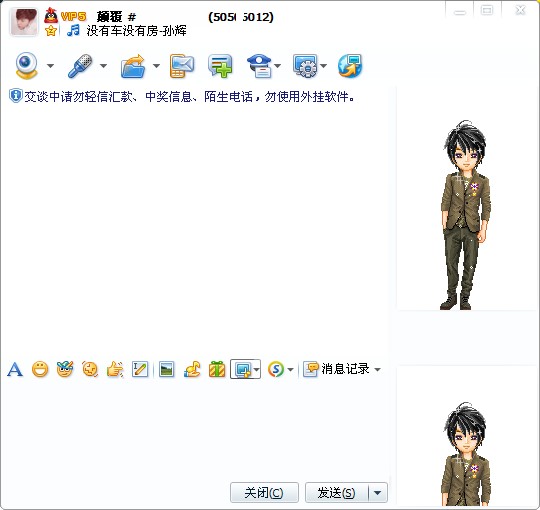Open the 消息记录 message history
This screenshot has height=510, width=540.
(341, 369)
